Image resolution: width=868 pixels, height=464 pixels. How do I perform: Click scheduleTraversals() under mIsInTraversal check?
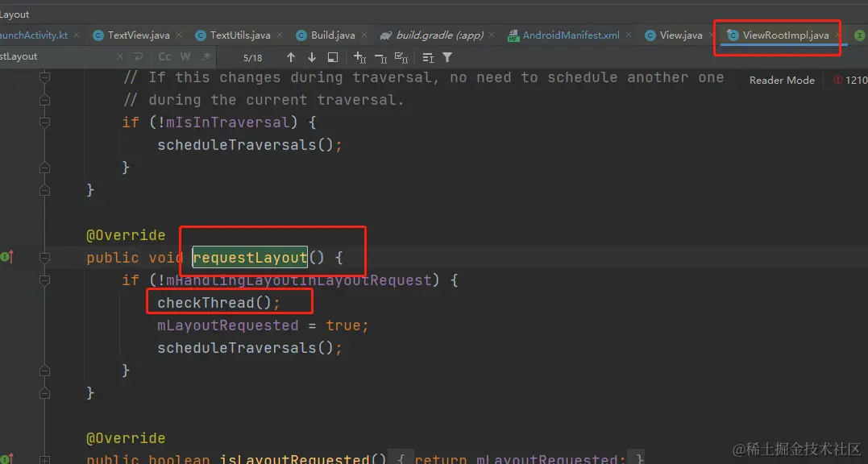click(x=250, y=145)
